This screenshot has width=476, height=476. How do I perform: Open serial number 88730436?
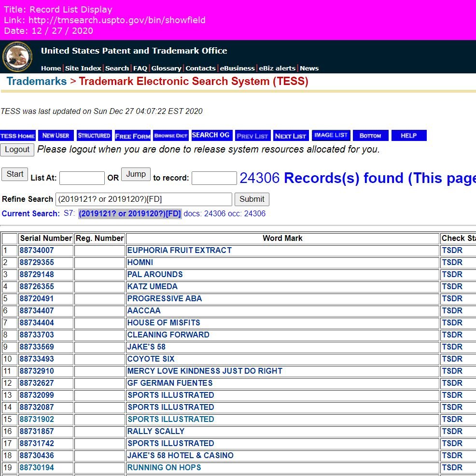tap(37, 455)
